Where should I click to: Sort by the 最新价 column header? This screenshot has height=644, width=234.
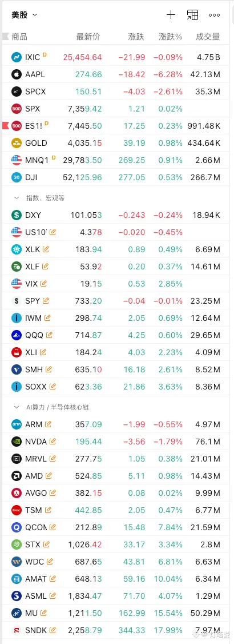(88, 37)
